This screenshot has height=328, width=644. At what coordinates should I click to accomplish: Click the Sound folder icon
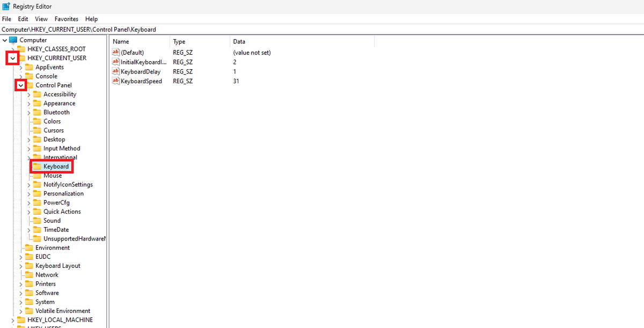click(x=37, y=221)
